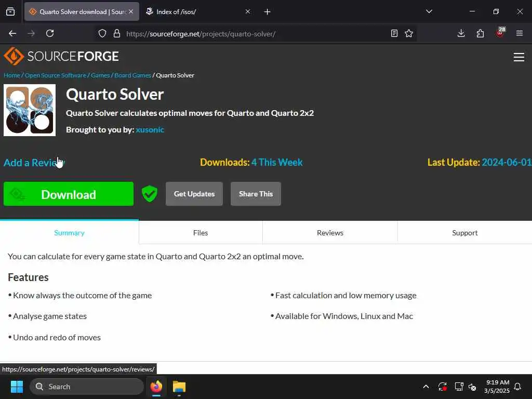
Task: Open File Explorer from the taskbar
Action: [x=179, y=387]
